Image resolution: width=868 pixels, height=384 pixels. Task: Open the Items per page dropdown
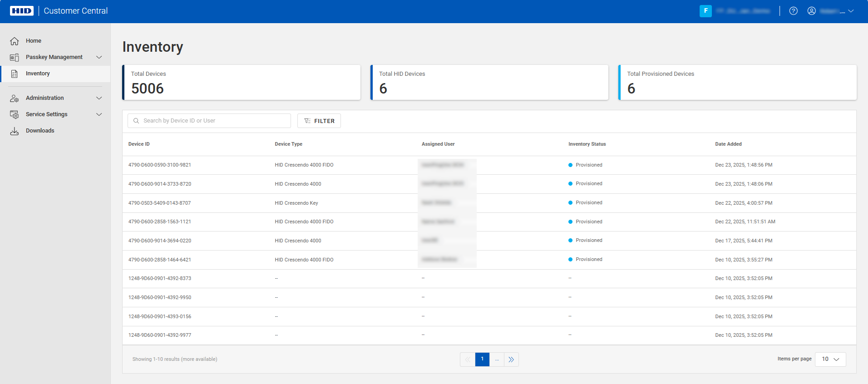pyautogui.click(x=830, y=359)
